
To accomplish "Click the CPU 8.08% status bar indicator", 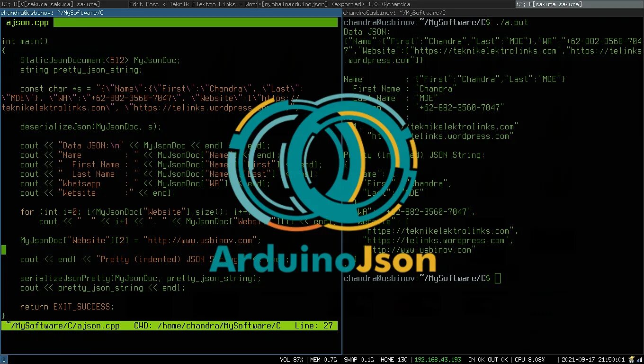I will (529, 359).
